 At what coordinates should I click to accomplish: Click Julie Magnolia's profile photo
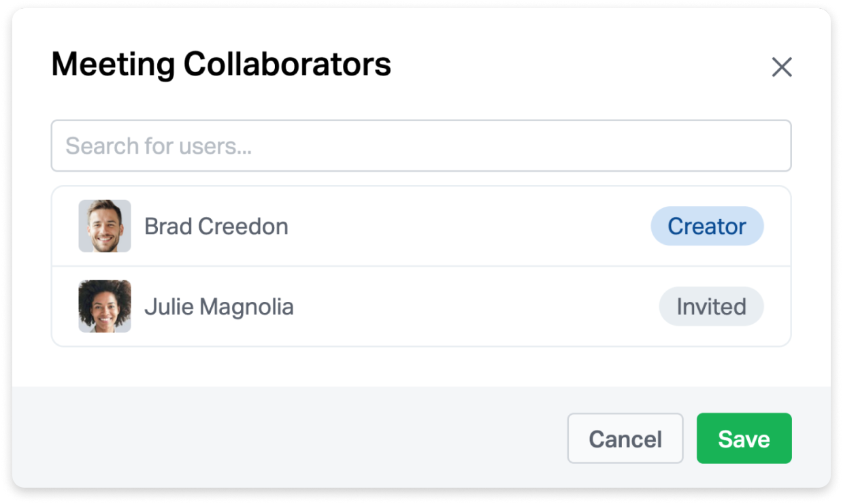point(105,306)
